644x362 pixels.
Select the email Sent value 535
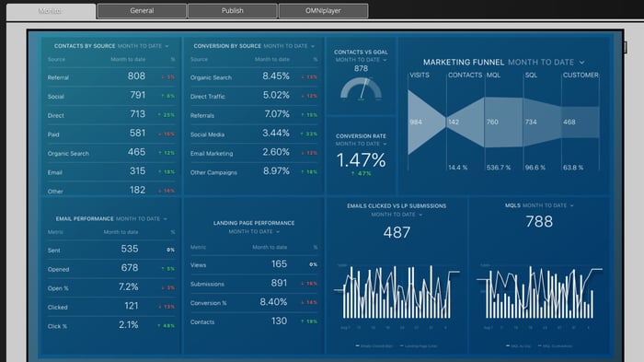(130, 249)
